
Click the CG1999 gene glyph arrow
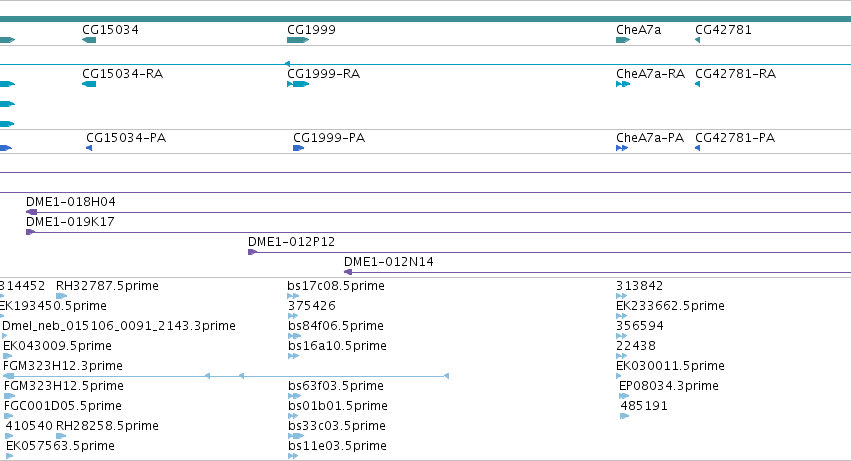(298, 40)
